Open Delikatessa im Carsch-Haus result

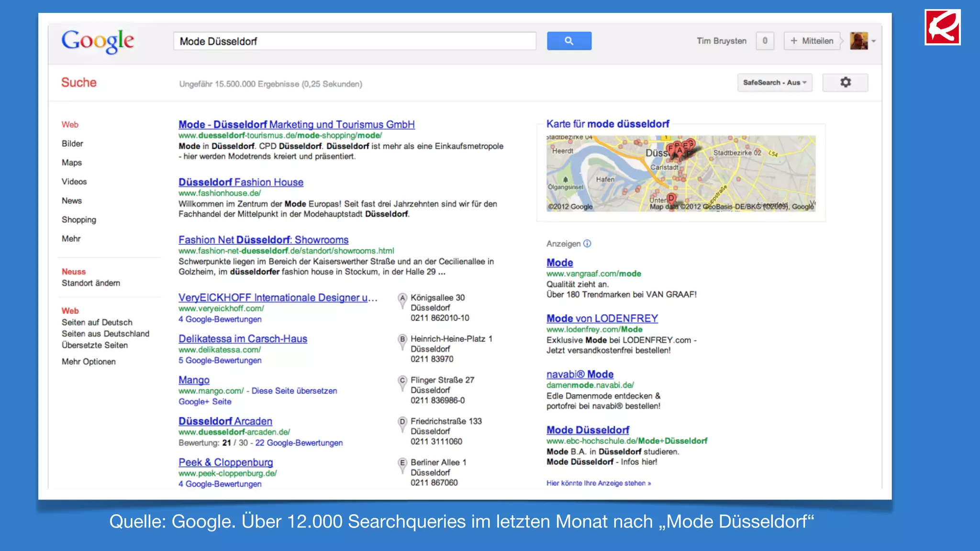point(243,339)
